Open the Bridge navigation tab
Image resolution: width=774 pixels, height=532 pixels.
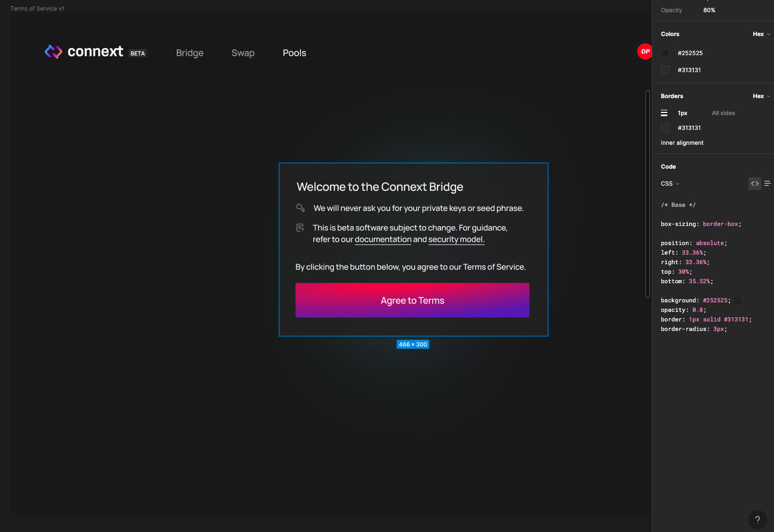point(190,53)
